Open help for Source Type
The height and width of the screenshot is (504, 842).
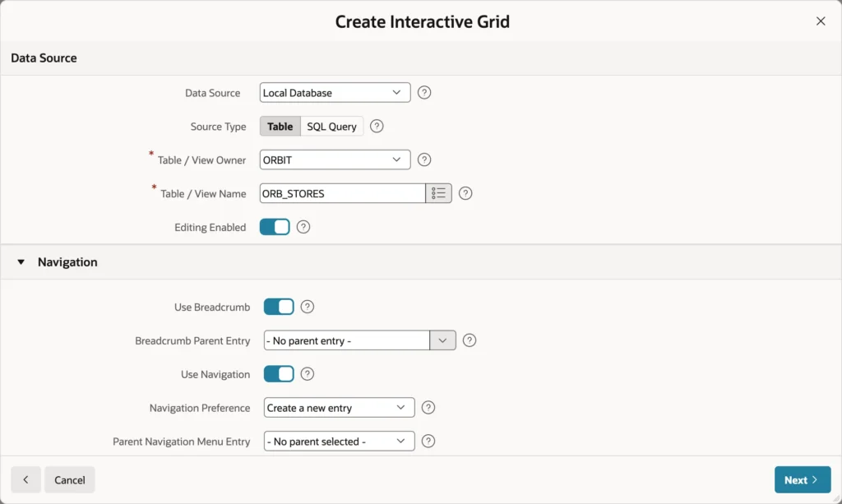(x=377, y=126)
